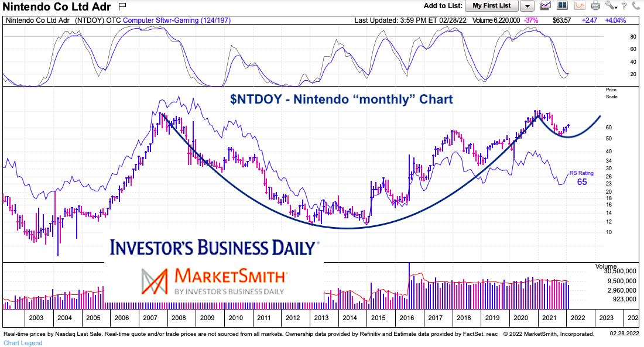Click the 2022 year on timeline

pos(578,318)
